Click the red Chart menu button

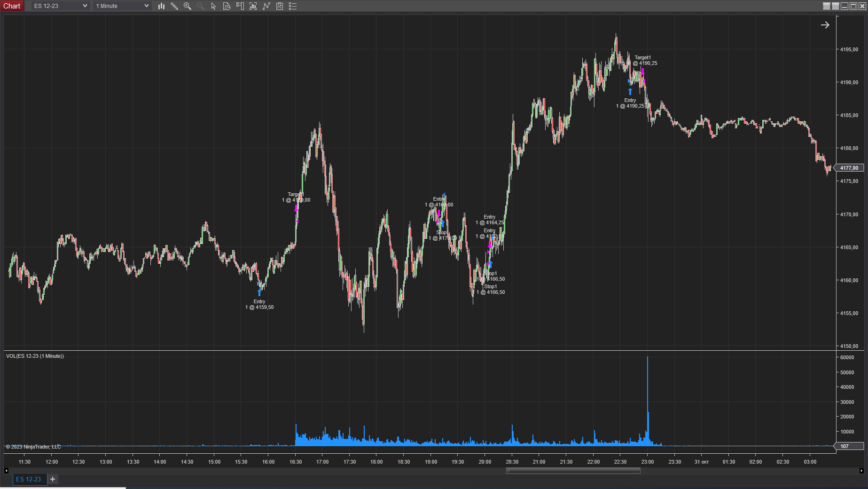pyautogui.click(x=12, y=6)
